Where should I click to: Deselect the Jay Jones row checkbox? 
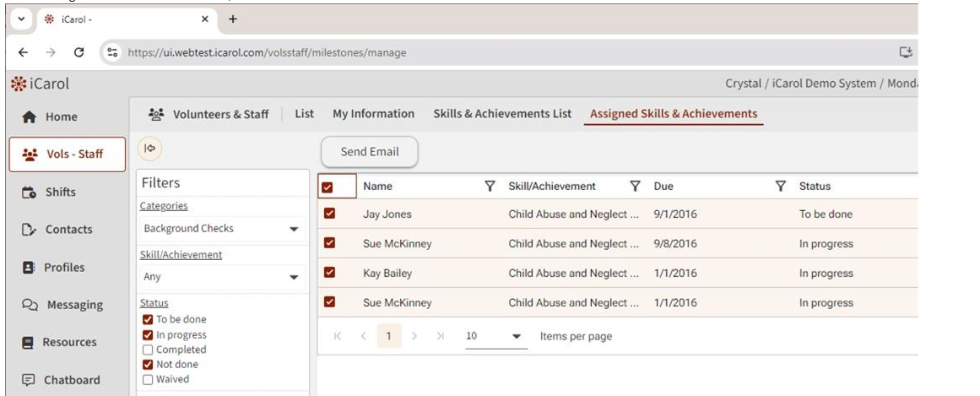tap(331, 214)
